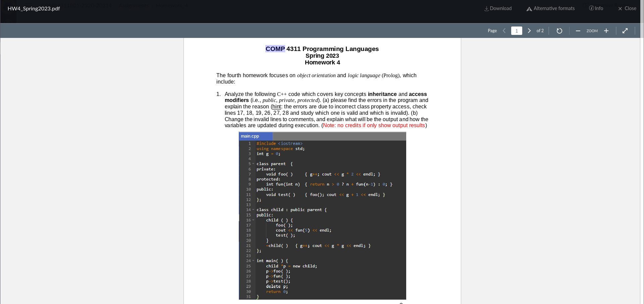Open Alternative formats options

(550, 8)
